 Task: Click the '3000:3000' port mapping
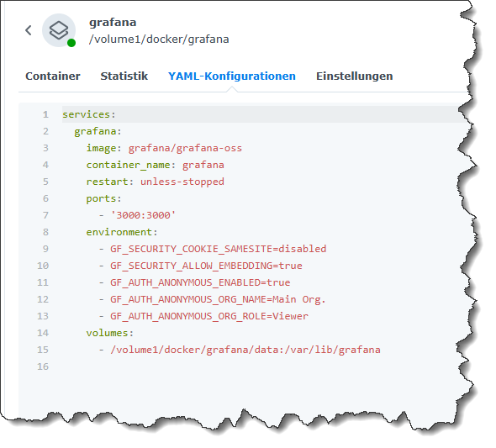(143, 215)
